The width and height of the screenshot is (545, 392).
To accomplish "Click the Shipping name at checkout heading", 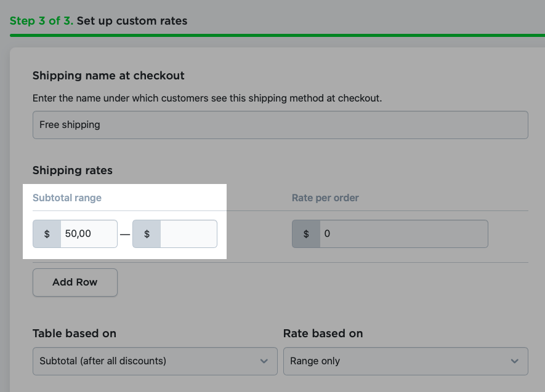I will tap(108, 76).
